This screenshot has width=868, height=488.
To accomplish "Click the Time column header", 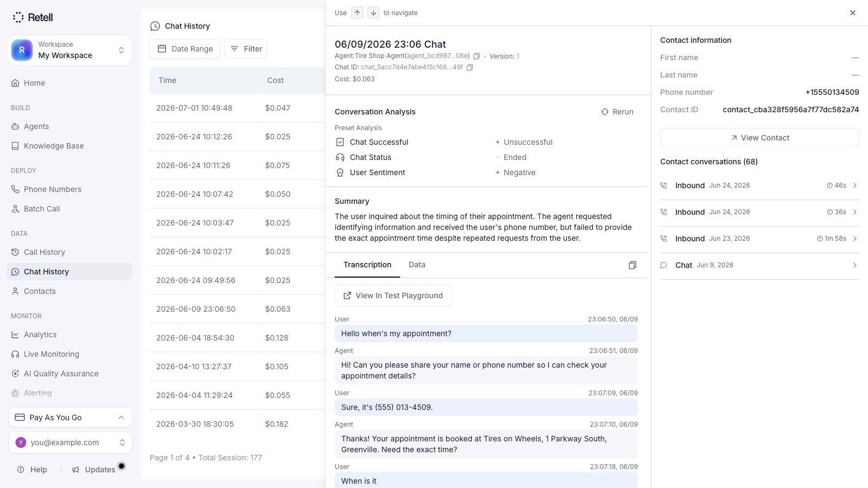I will (167, 80).
